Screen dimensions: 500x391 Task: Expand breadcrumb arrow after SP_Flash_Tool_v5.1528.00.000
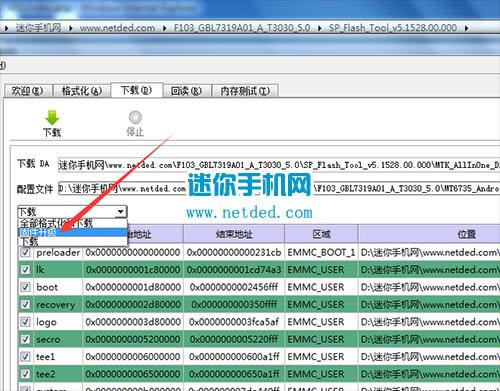click(467, 28)
